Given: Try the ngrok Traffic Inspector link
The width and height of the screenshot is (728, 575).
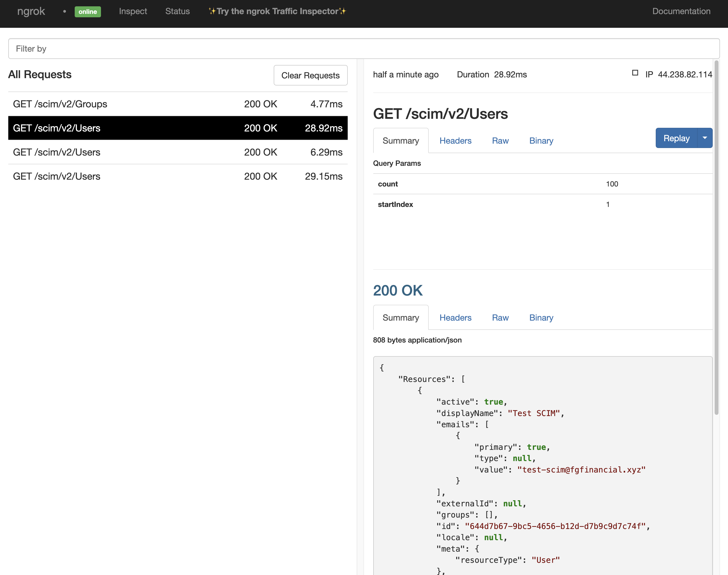Looking at the screenshot, I should pyautogui.click(x=277, y=11).
